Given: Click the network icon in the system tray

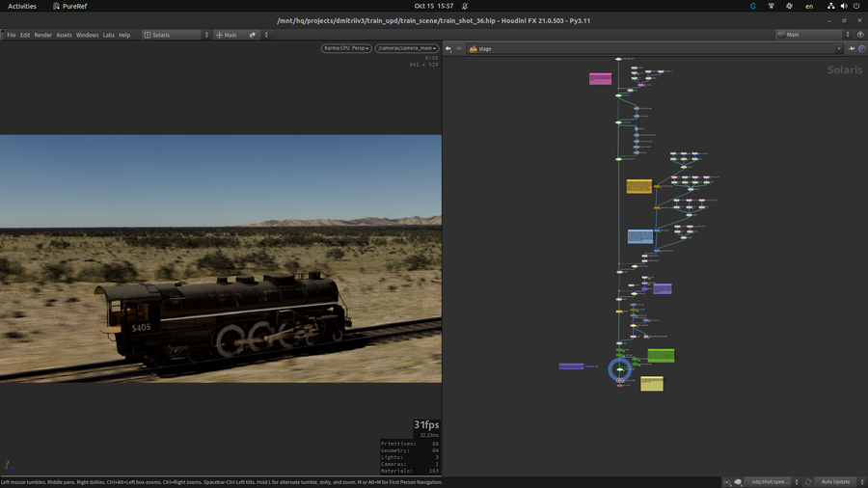Looking at the screenshot, I should coord(831,6).
